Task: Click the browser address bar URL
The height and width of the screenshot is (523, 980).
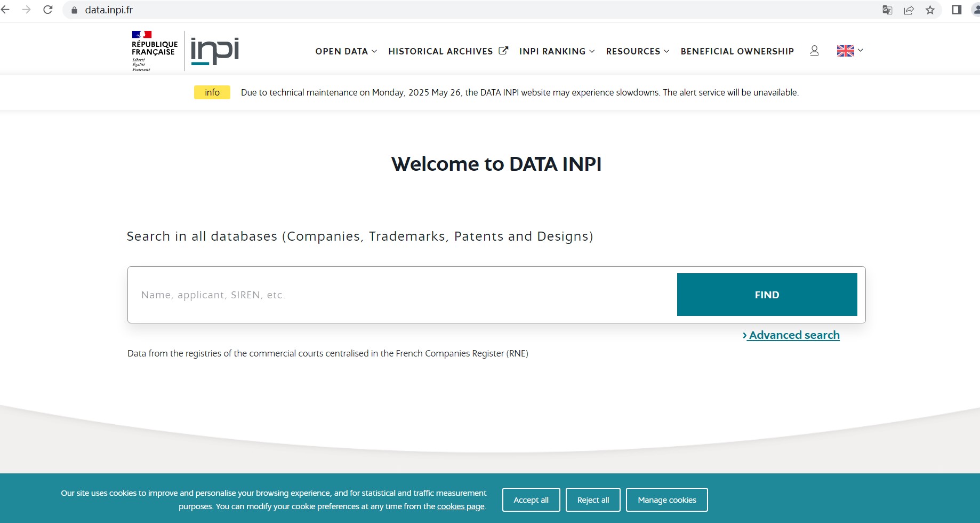Action: click(x=109, y=10)
